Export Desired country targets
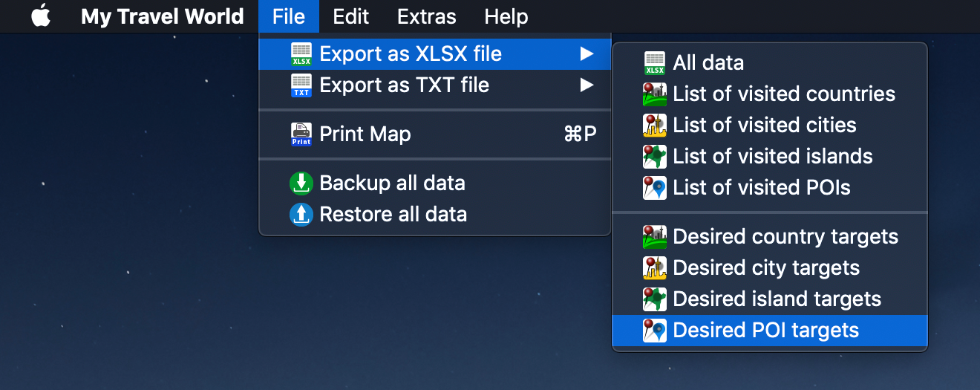The image size is (980, 390). tap(770, 237)
